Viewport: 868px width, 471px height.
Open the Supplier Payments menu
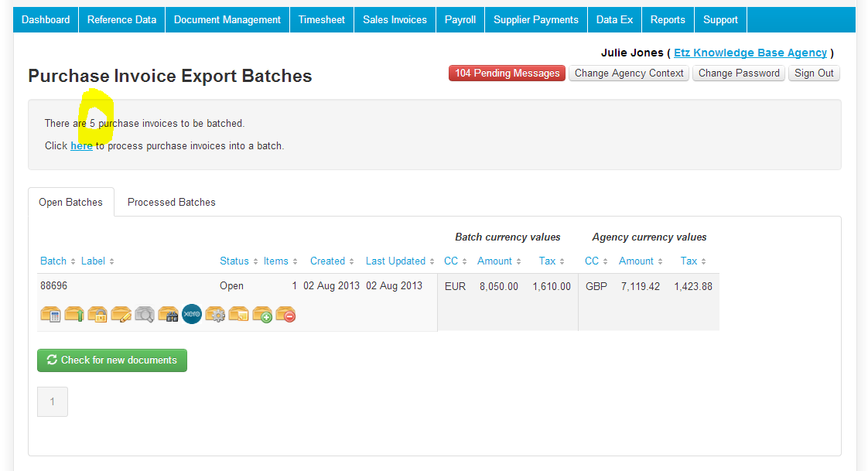536,20
